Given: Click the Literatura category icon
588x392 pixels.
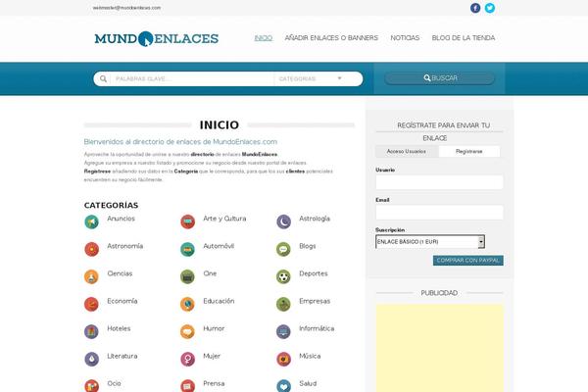Looking at the screenshot, I should pos(91,359).
